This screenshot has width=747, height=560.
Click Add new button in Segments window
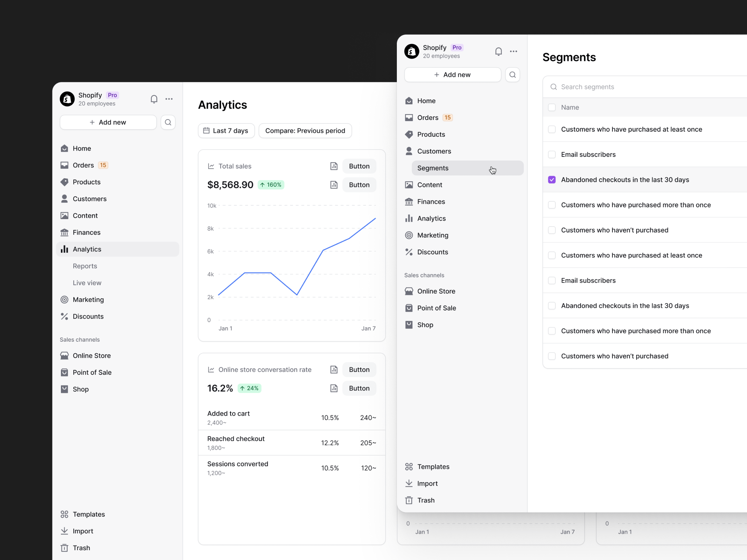click(452, 75)
